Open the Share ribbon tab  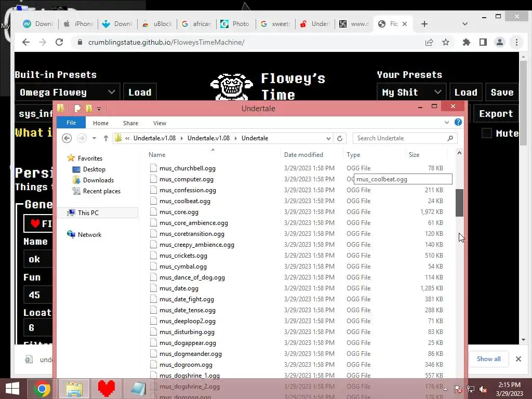click(x=130, y=123)
